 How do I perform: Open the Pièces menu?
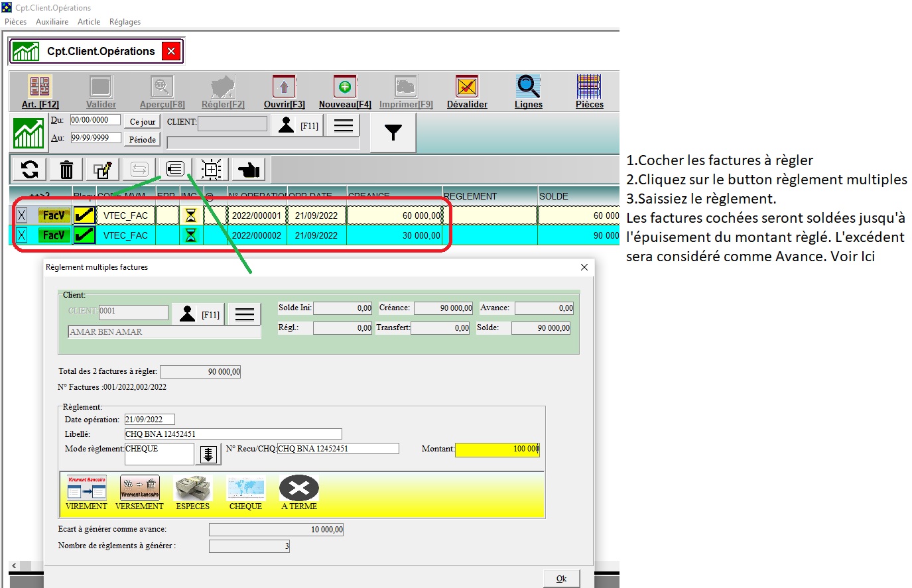(x=15, y=22)
